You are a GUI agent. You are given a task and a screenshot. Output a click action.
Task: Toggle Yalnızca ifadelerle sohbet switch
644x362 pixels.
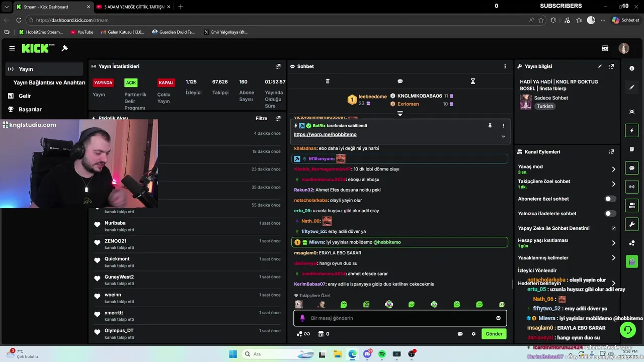tap(610, 214)
